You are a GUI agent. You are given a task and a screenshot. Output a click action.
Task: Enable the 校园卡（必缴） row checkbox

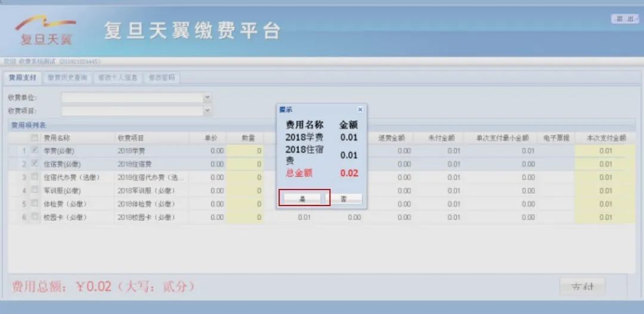point(34,217)
